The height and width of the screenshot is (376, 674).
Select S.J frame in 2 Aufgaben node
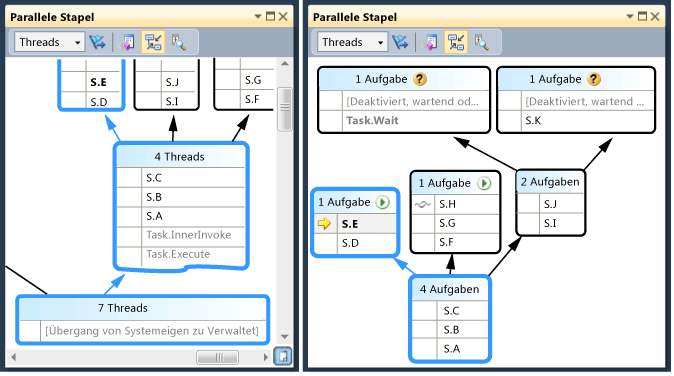coord(550,204)
